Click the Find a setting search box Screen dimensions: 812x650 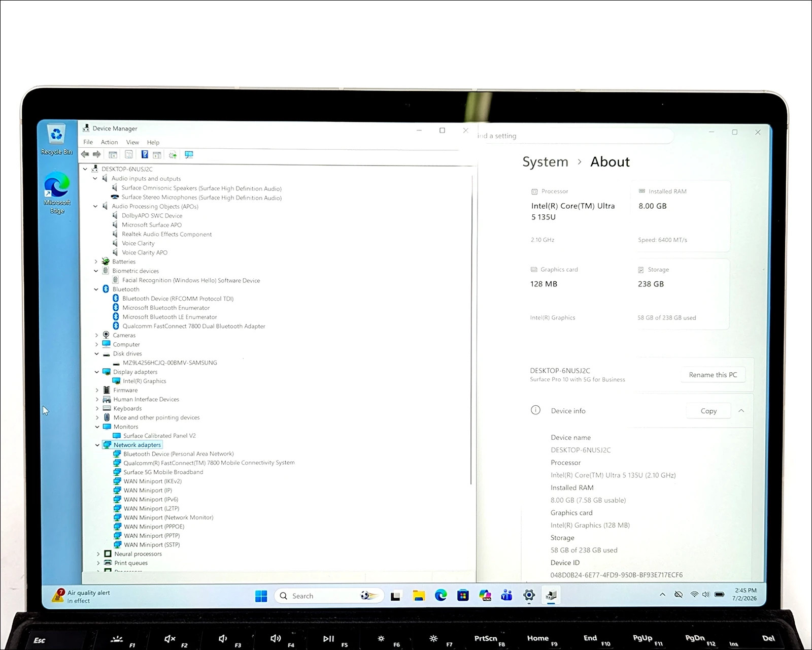tap(575, 136)
